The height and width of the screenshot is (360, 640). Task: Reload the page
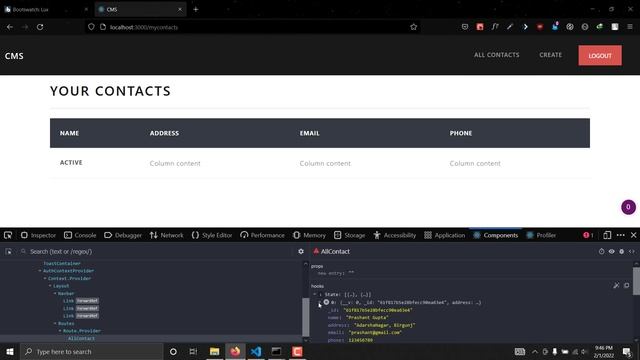click(40, 27)
